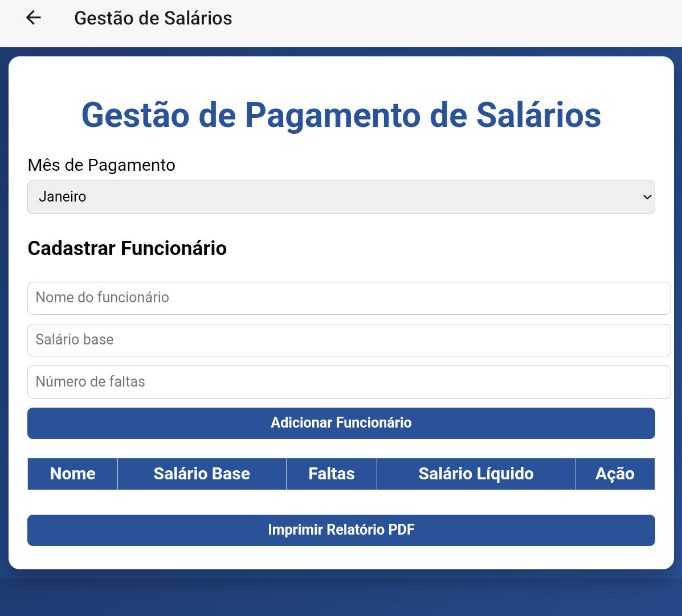Click the Gestão de Pagamento de Salários heading
This screenshot has height=616, width=682.
(341, 114)
